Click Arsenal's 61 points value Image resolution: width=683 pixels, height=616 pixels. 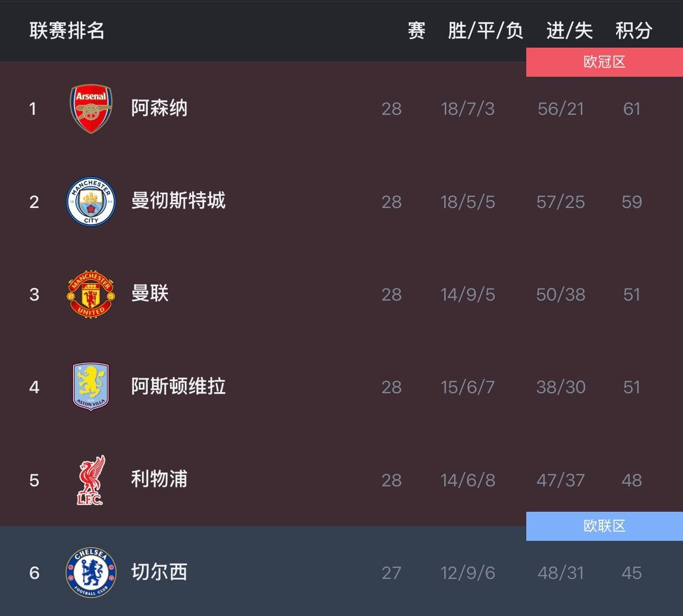coord(632,109)
